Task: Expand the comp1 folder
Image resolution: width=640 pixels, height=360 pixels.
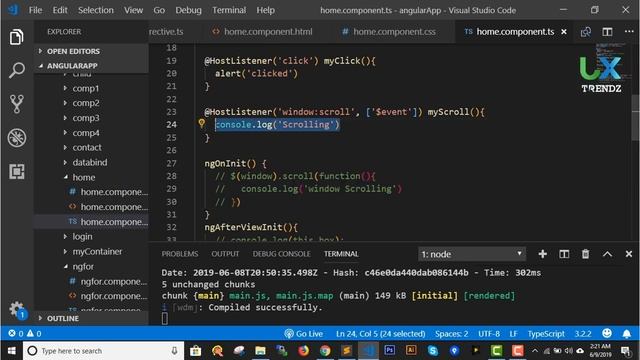Action: point(85,88)
